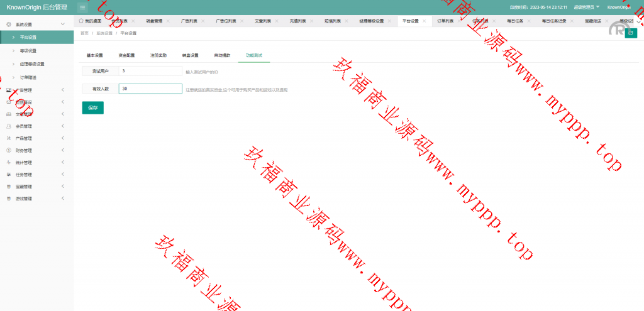This screenshot has width=644, height=311.
Task: Click the 产品管理 icon in sidebar
Action: coord(9,138)
